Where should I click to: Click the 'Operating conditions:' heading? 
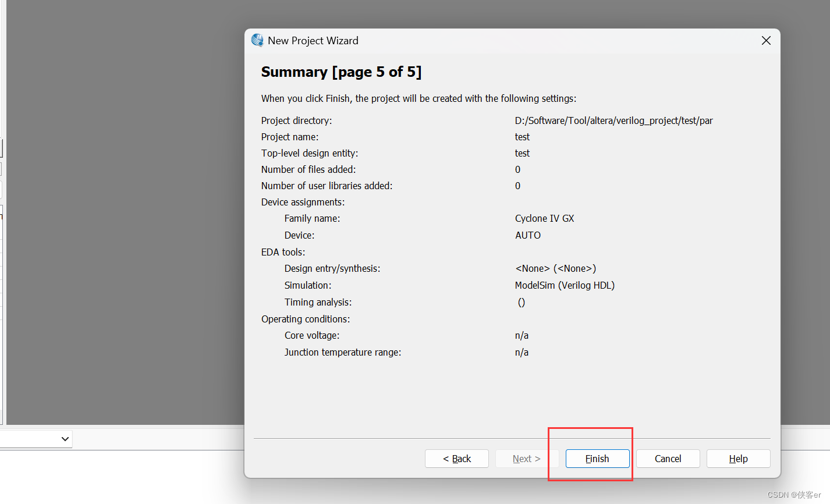click(x=306, y=319)
